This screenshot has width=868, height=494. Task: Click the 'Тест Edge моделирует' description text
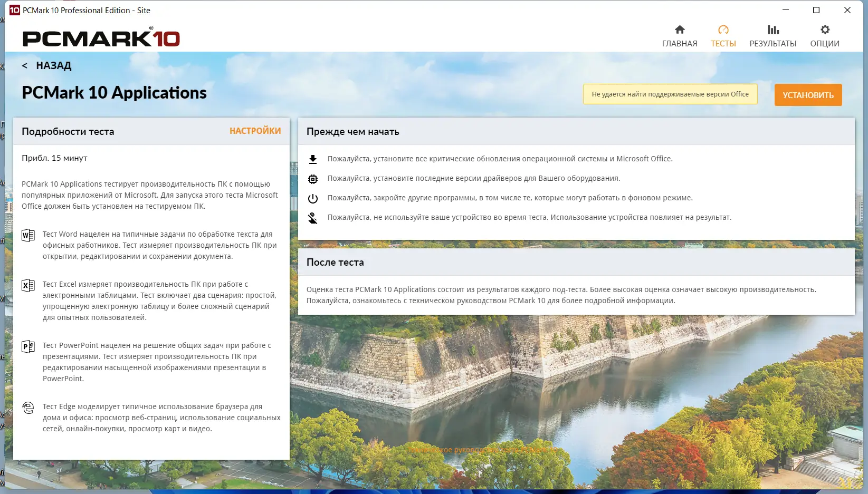tap(161, 418)
